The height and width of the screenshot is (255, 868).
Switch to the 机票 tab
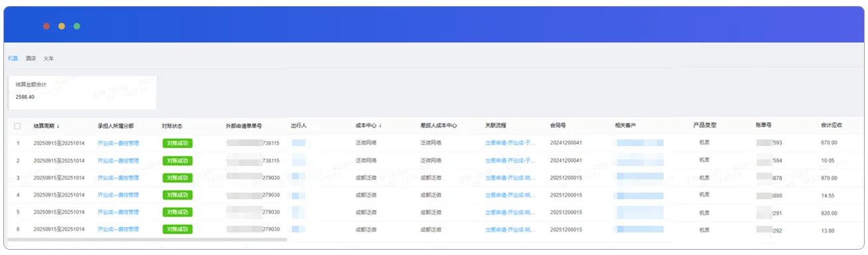pyautogui.click(x=13, y=58)
